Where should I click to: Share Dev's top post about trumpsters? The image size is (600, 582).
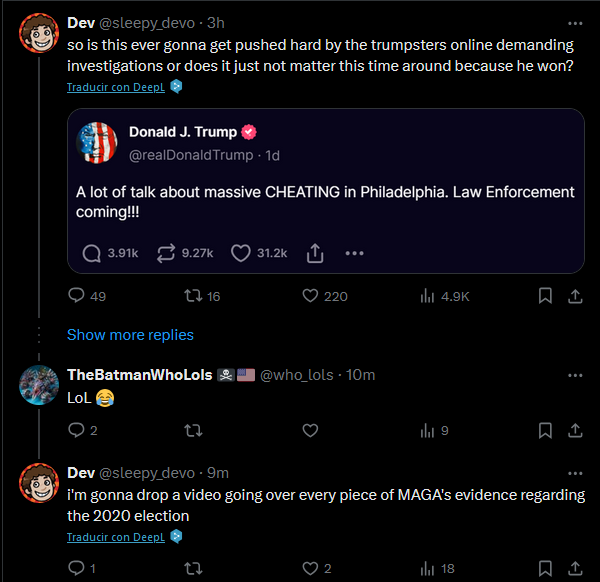(575, 296)
